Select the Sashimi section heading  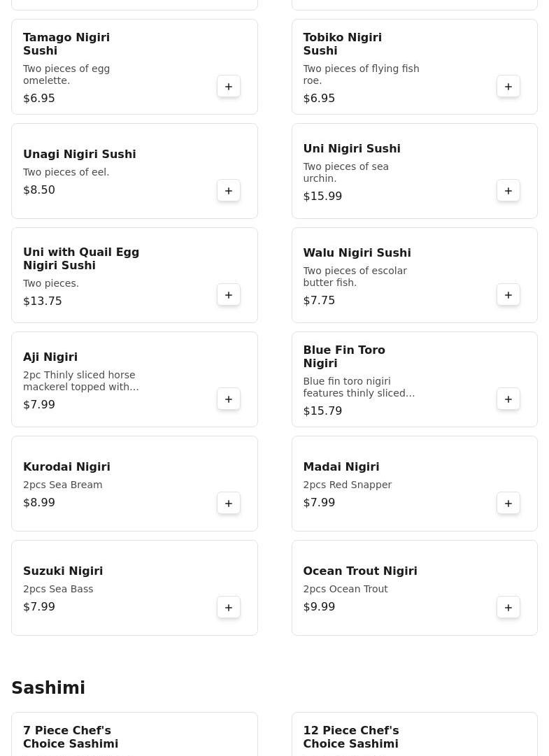tap(48, 688)
